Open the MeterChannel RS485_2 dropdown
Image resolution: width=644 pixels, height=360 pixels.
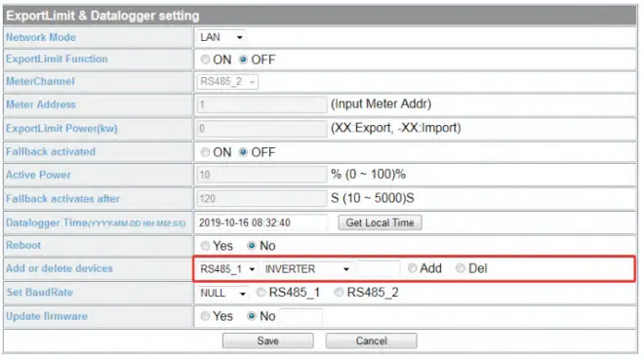(227, 82)
